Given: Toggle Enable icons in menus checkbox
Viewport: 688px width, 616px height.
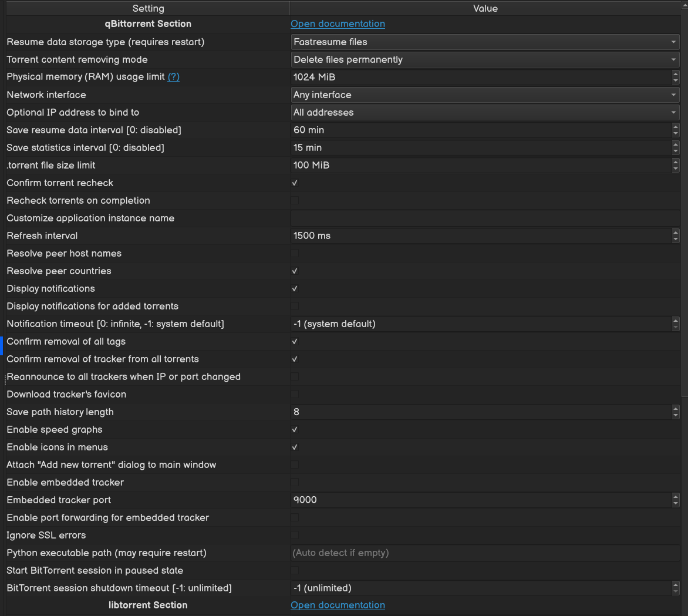Looking at the screenshot, I should pos(295,447).
